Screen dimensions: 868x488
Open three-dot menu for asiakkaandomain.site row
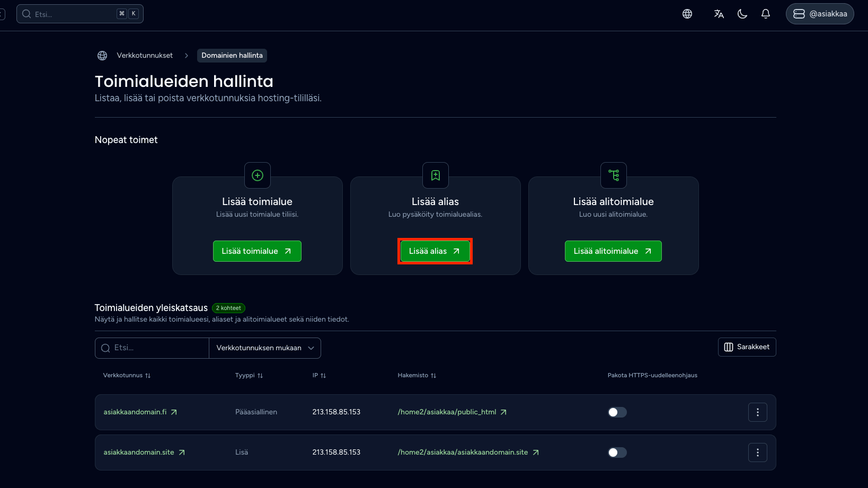coord(757,452)
